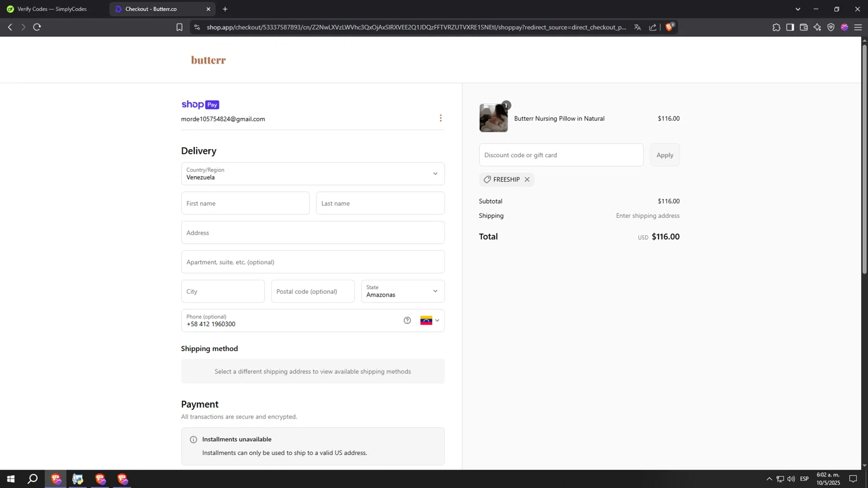The width and height of the screenshot is (868, 488).
Task: Toggle the browser sidebar panel icon
Action: [790, 27]
